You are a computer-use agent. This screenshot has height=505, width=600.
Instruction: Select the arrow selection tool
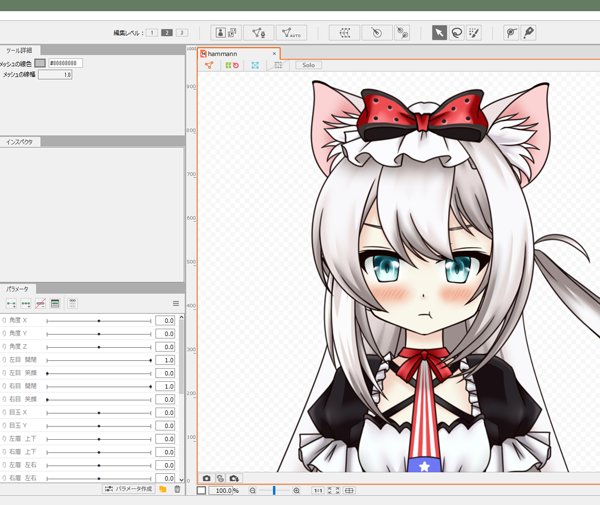(x=439, y=33)
